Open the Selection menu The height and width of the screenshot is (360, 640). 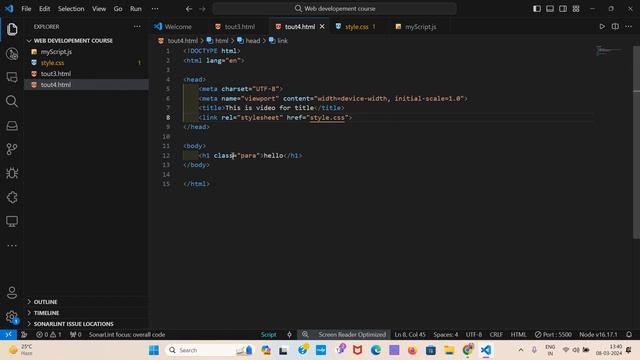(x=71, y=9)
